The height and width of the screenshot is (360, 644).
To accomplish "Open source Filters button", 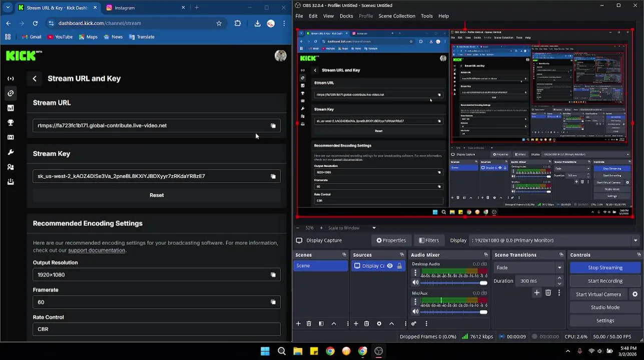I will [x=429, y=240].
